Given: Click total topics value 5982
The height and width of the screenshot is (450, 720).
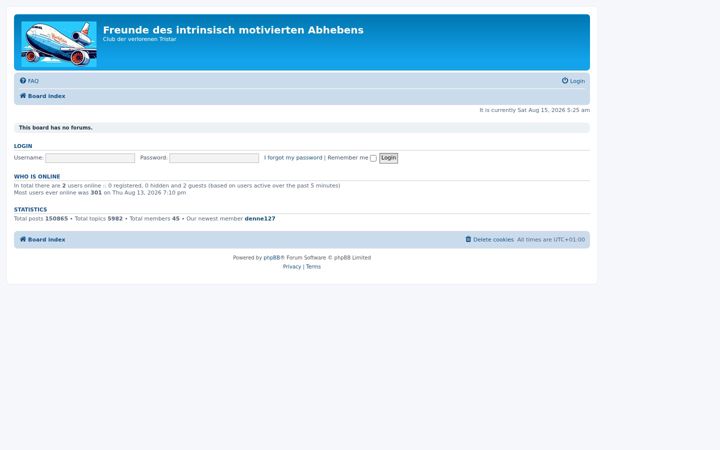Looking at the screenshot, I should 115,219.
